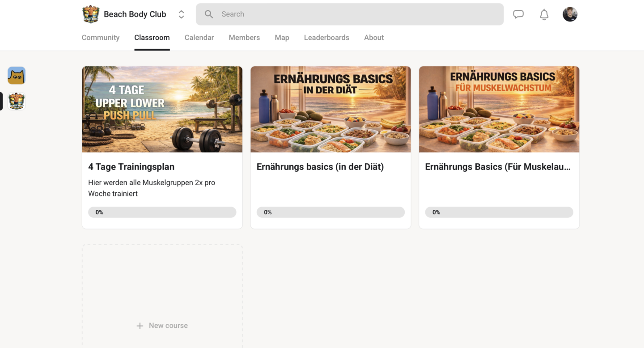Open Ernährungs basics (in der Diät) course
This screenshot has width=644, height=348.
[x=320, y=167]
